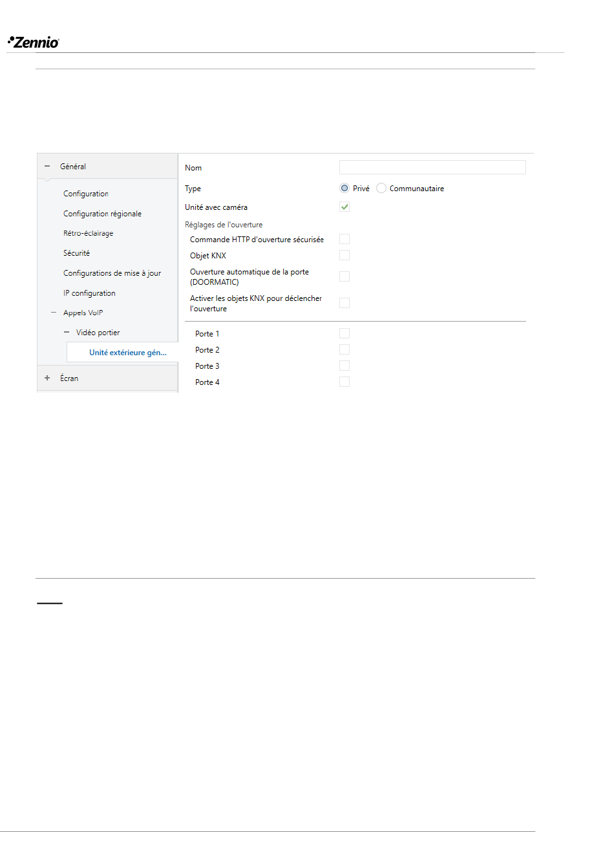Check the Porte 4 checkbox
This screenshot has width=614, height=868.
click(x=344, y=382)
